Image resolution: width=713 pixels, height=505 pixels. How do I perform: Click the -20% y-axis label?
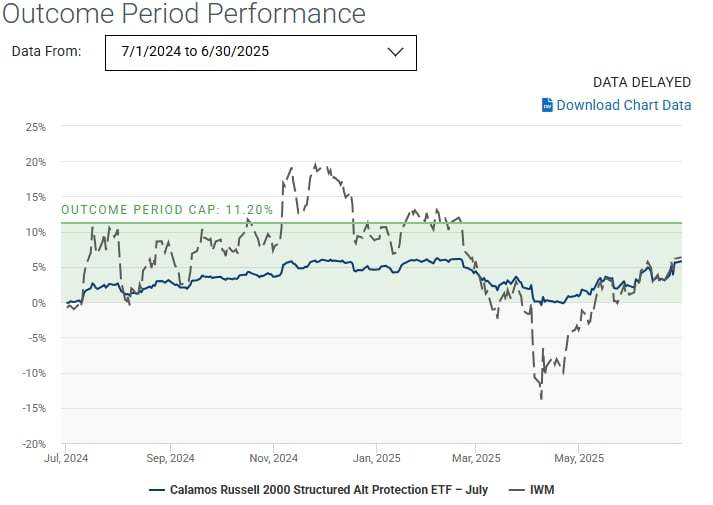click(x=34, y=444)
